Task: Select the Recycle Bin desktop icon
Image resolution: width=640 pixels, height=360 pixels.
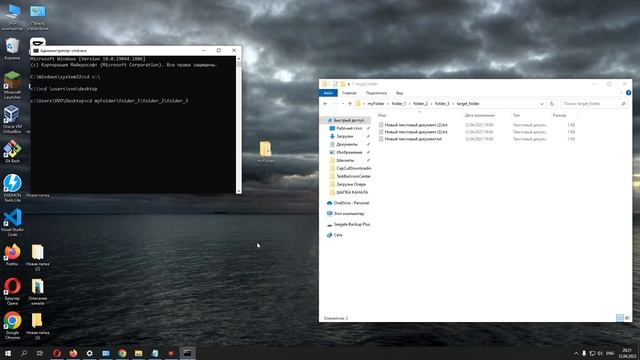Action: [12, 49]
